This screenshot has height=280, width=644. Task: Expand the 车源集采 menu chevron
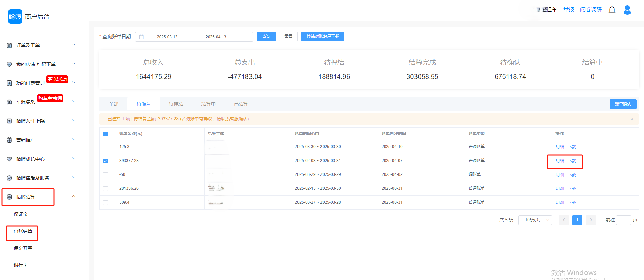(74, 101)
